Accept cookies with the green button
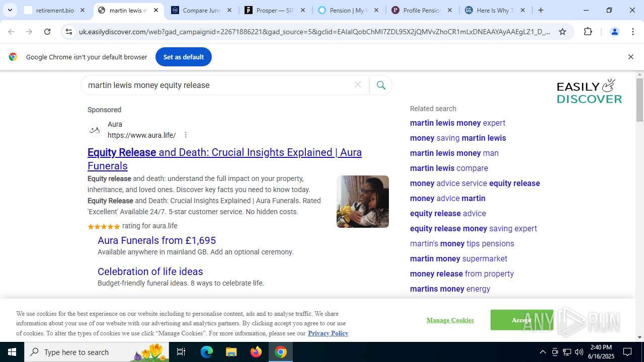Screen dimensions: 644x362 point(522,320)
